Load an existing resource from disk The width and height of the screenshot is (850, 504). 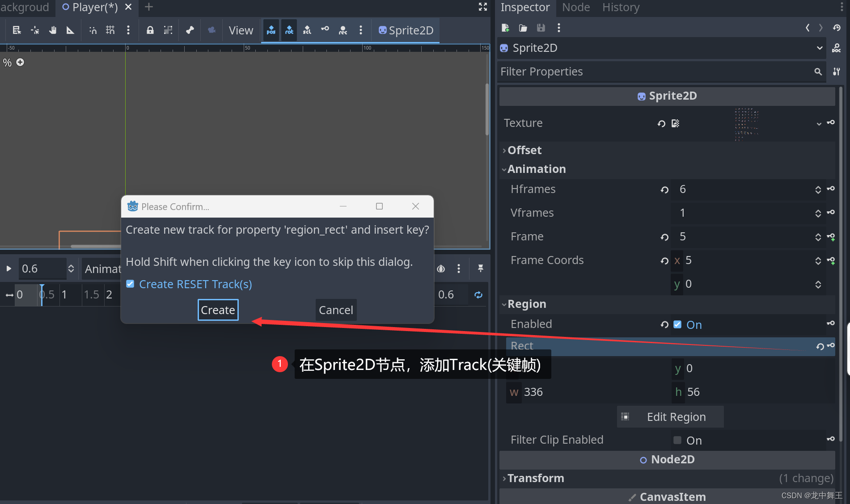point(523,28)
